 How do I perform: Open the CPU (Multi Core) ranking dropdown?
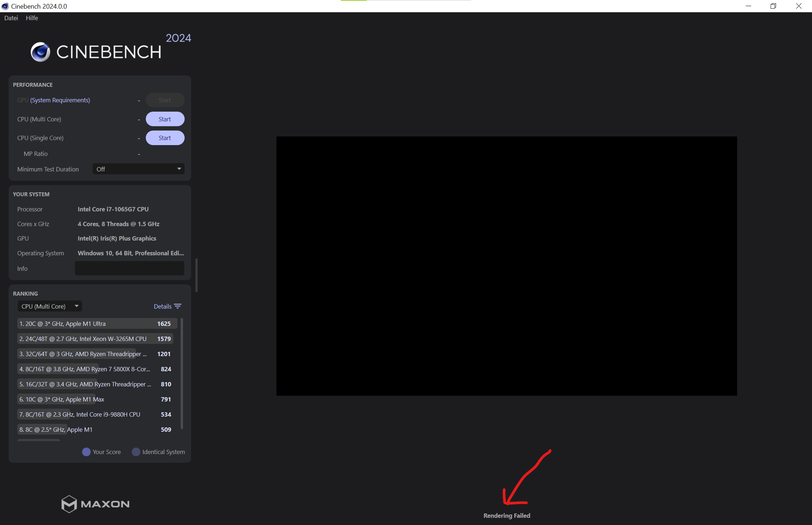point(50,306)
